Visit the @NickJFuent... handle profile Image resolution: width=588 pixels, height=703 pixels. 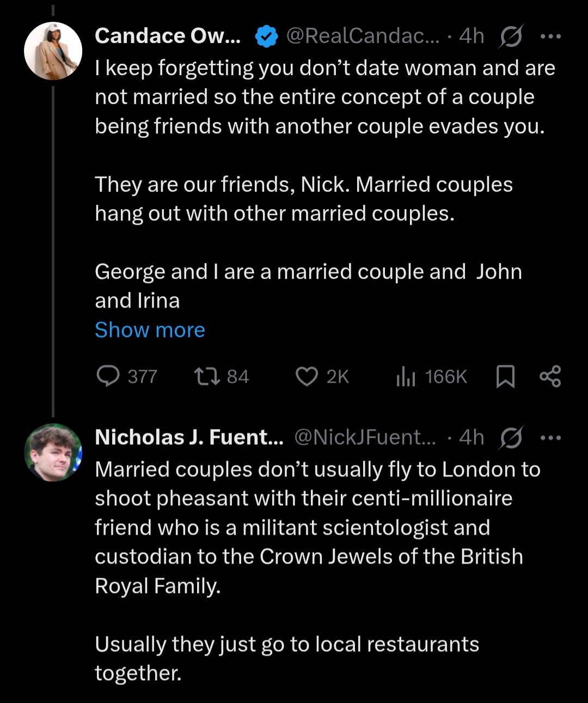(x=365, y=437)
